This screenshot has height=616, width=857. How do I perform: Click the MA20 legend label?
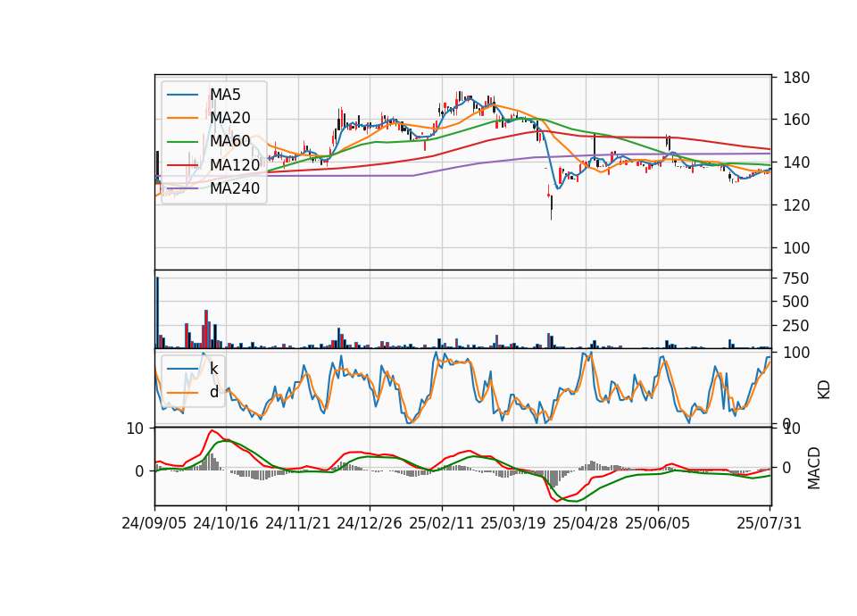(x=230, y=118)
